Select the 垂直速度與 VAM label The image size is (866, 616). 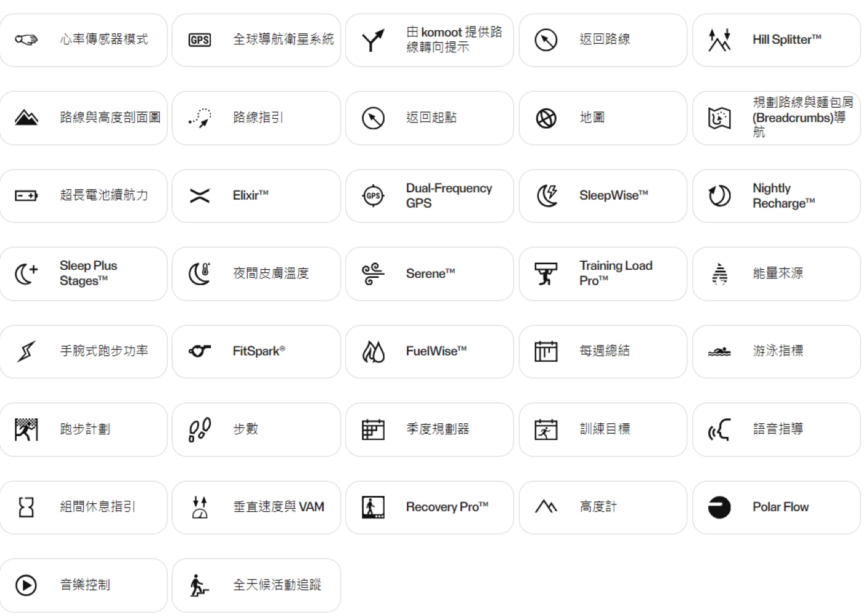coord(279,506)
